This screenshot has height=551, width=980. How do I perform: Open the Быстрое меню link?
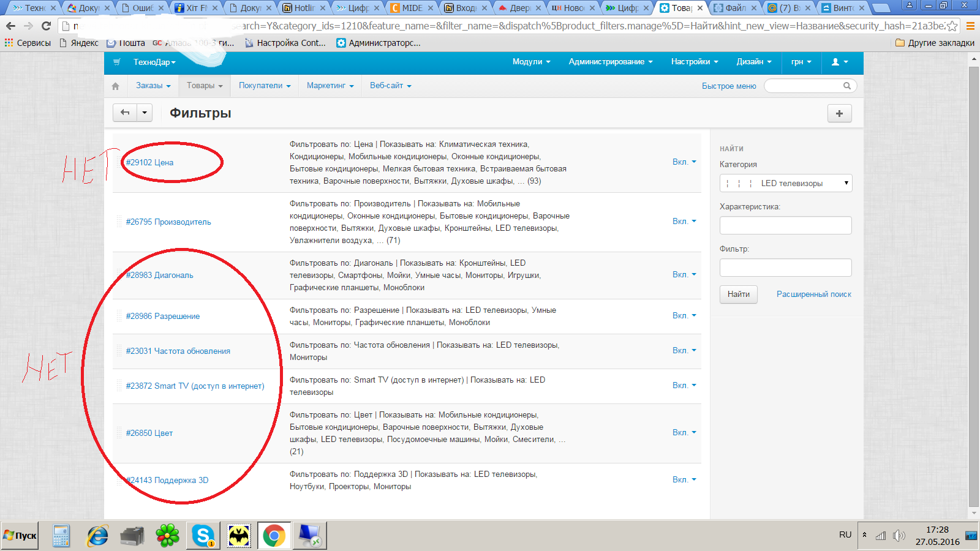pos(729,86)
